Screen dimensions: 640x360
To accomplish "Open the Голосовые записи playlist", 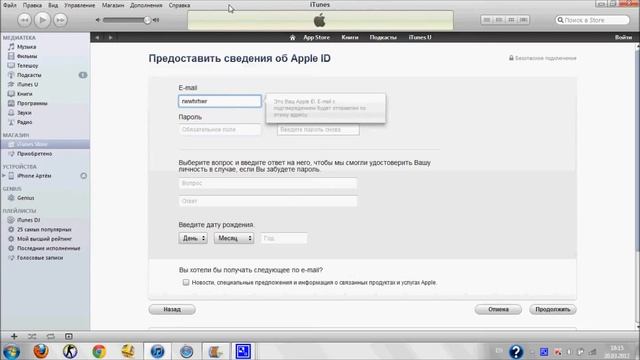I will pos(40,258).
